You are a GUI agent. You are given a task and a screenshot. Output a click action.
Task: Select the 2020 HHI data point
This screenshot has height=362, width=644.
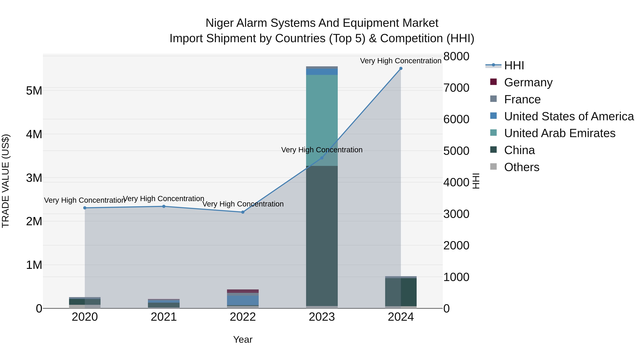pos(85,208)
